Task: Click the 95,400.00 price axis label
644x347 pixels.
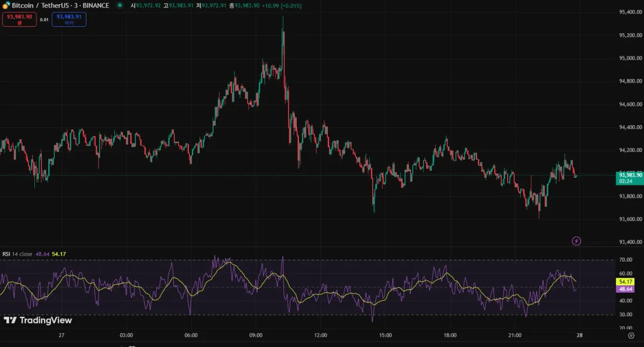Action: tap(630, 12)
